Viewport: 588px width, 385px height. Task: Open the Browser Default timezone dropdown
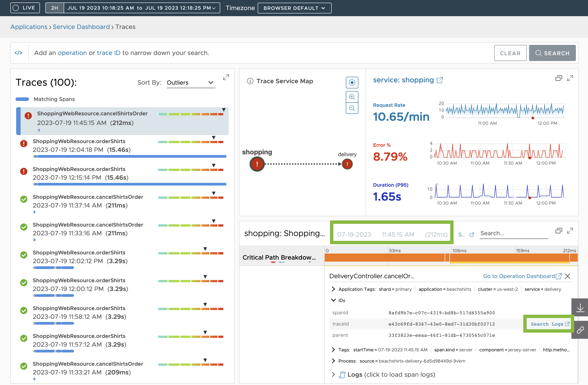coord(294,8)
